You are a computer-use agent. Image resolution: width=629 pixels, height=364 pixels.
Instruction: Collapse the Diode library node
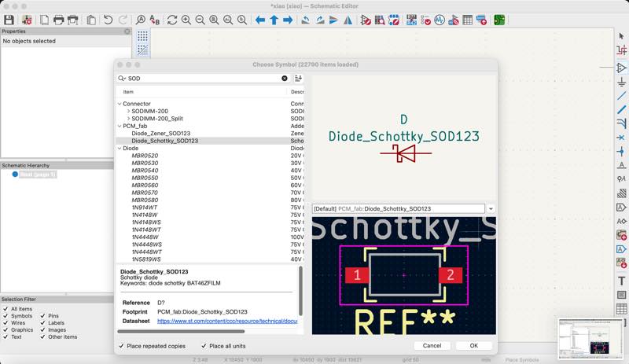point(120,148)
